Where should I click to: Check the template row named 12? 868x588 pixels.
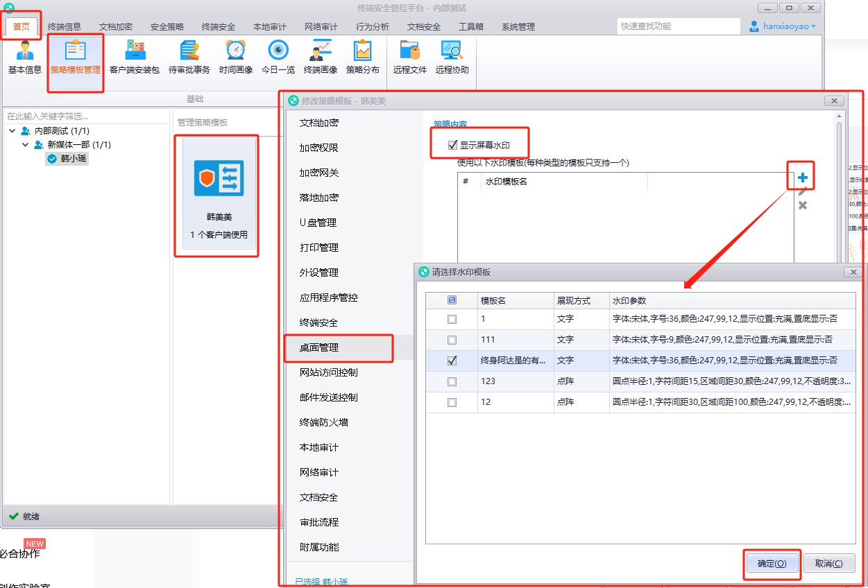pos(452,402)
